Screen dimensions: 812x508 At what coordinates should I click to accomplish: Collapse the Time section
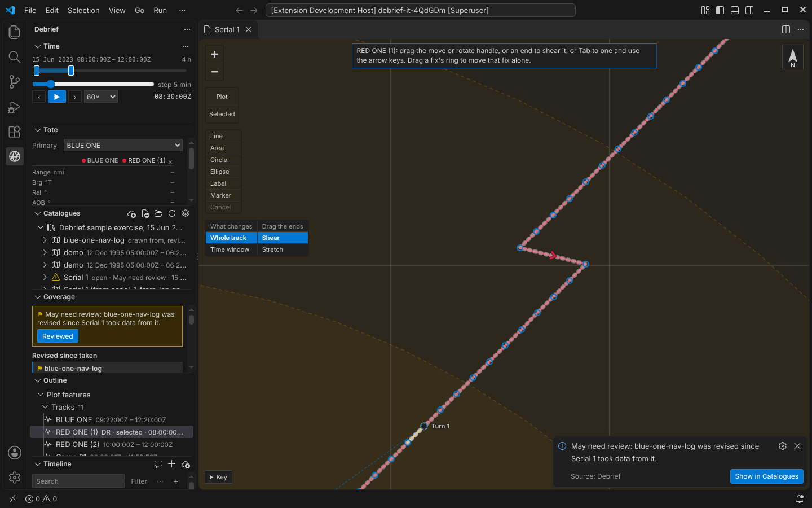pos(38,46)
